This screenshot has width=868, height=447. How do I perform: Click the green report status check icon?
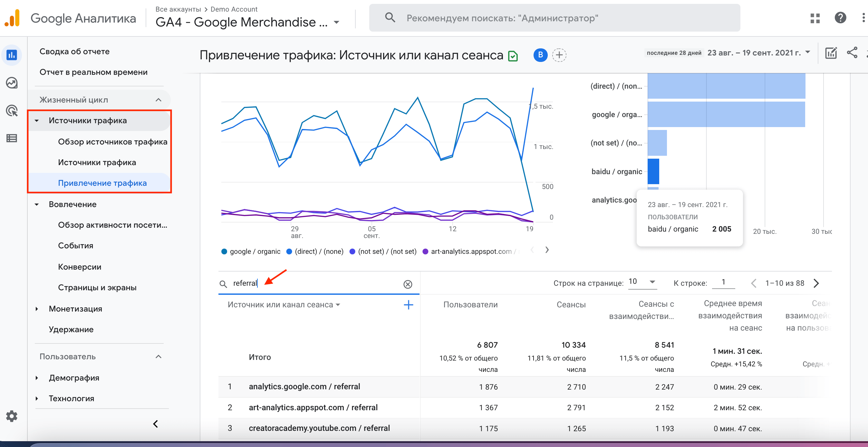pyautogui.click(x=513, y=56)
